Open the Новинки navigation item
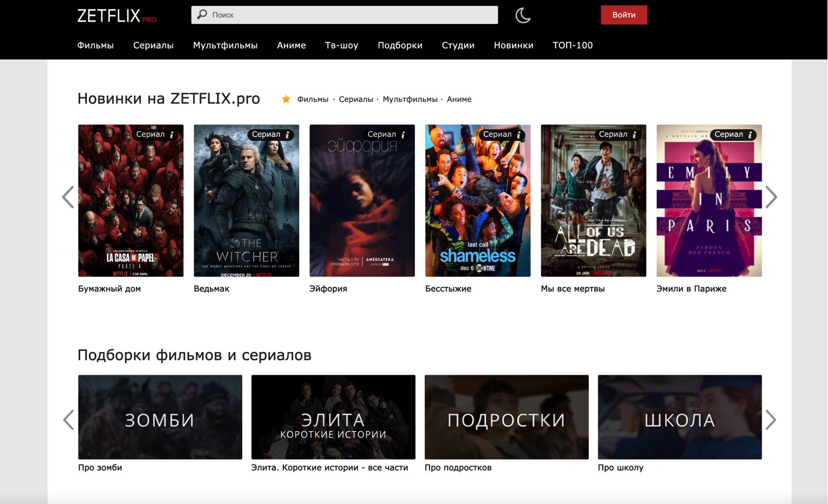 click(514, 45)
